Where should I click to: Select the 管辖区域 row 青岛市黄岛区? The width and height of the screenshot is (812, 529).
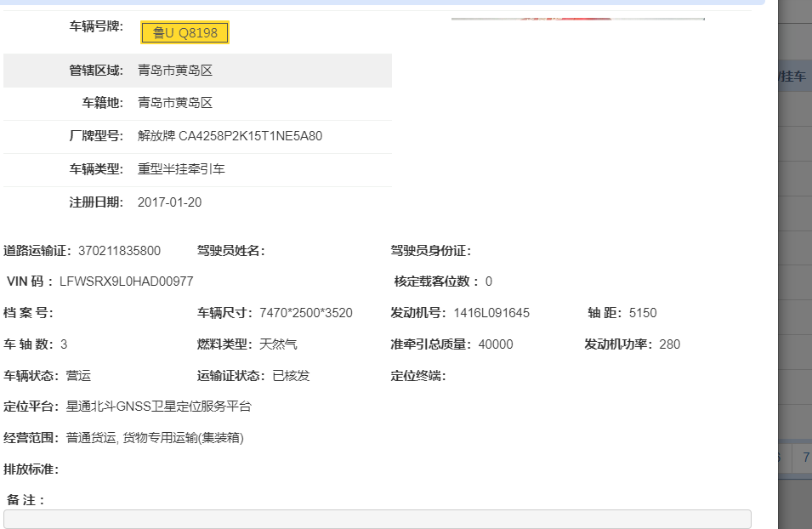click(x=175, y=71)
